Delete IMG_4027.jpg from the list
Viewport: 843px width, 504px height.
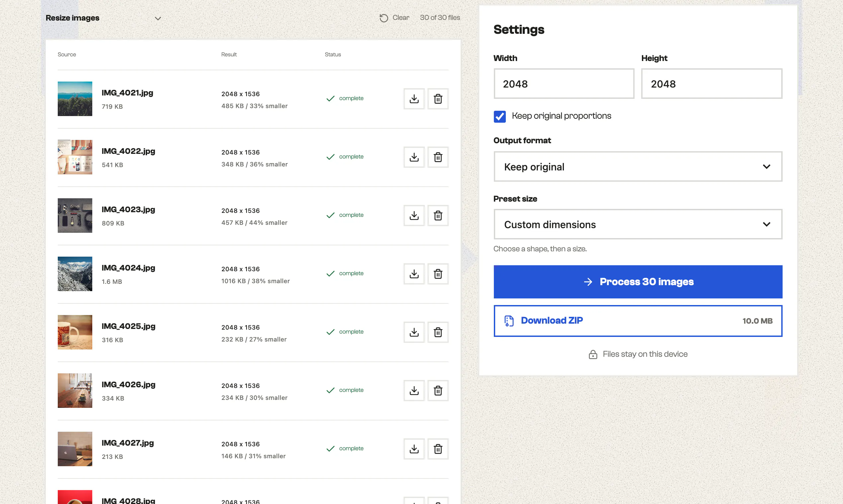438,449
